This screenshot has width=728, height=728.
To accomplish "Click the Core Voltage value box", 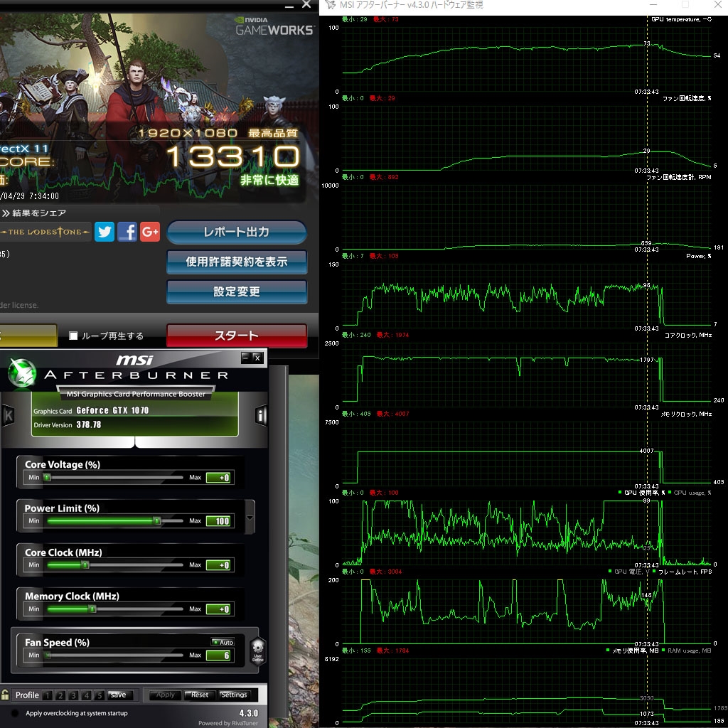I will click(x=218, y=478).
